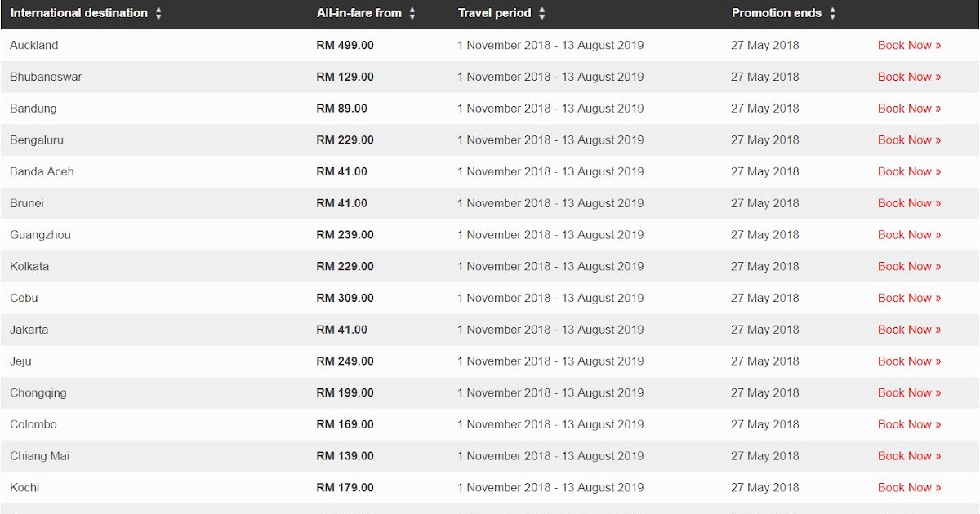Click Book Now on Cebu row
This screenshot has width=980, height=514.
coord(909,298)
